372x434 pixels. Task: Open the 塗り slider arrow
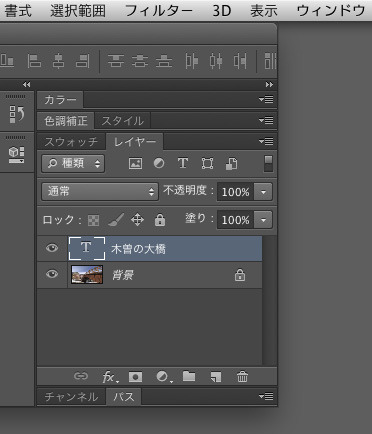tap(263, 220)
